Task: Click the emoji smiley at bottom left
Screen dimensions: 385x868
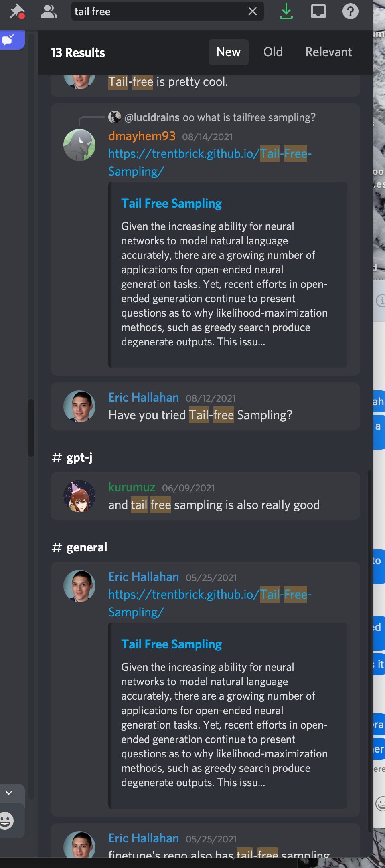Action: (6, 820)
